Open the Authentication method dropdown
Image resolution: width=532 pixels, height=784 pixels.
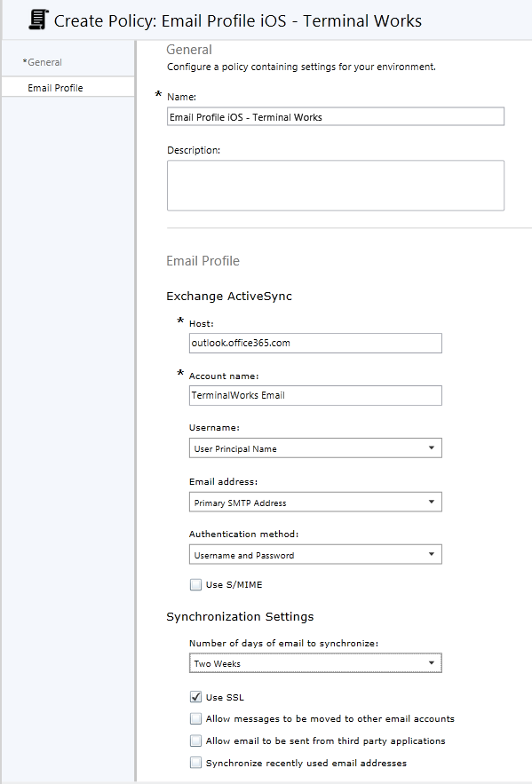click(x=315, y=555)
